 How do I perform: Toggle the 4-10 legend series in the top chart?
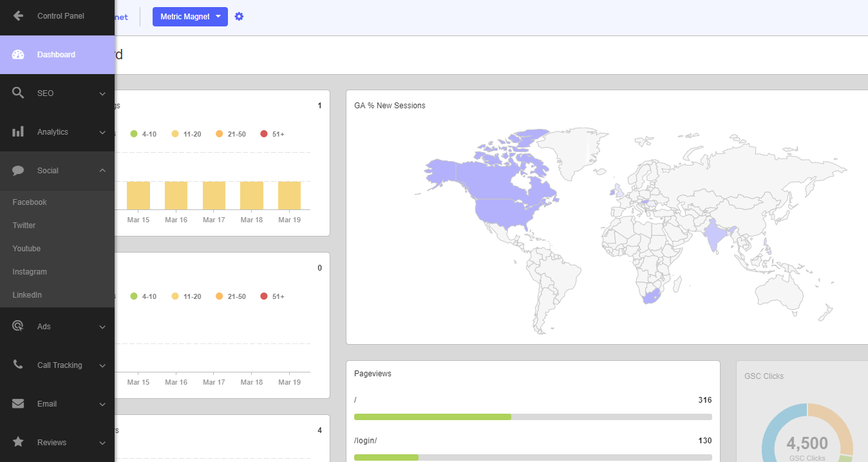[143, 134]
